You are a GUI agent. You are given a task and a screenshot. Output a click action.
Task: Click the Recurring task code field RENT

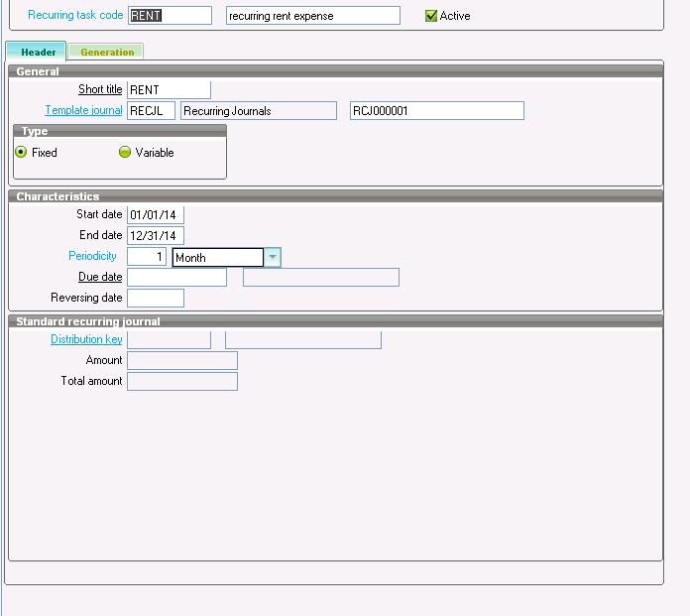(x=170, y=16)
